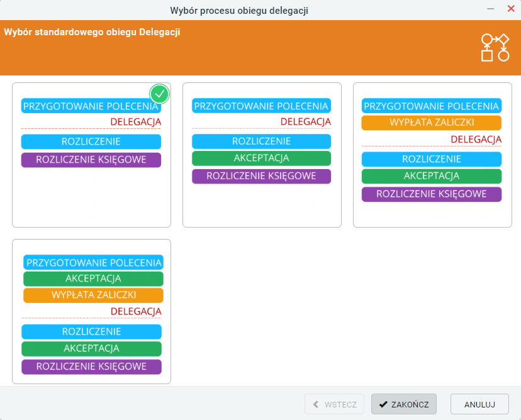Click the red DELEGACJA label in the bottom card
The height and width of the screenshot is (420, 521).
tap(136, 311)
